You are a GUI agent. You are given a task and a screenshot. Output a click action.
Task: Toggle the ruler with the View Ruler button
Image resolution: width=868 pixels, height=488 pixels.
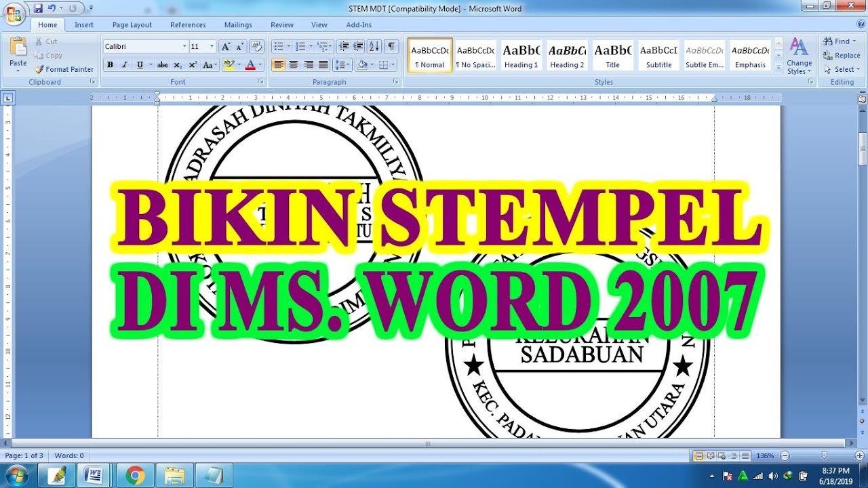tap(863, 99)
